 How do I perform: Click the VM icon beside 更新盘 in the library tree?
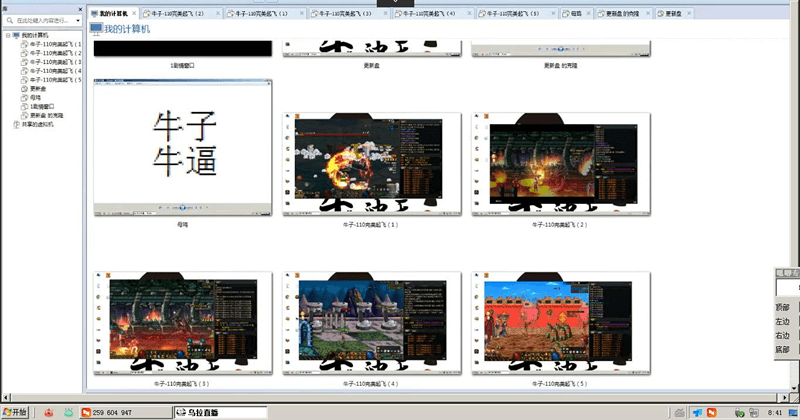point(24,89)
